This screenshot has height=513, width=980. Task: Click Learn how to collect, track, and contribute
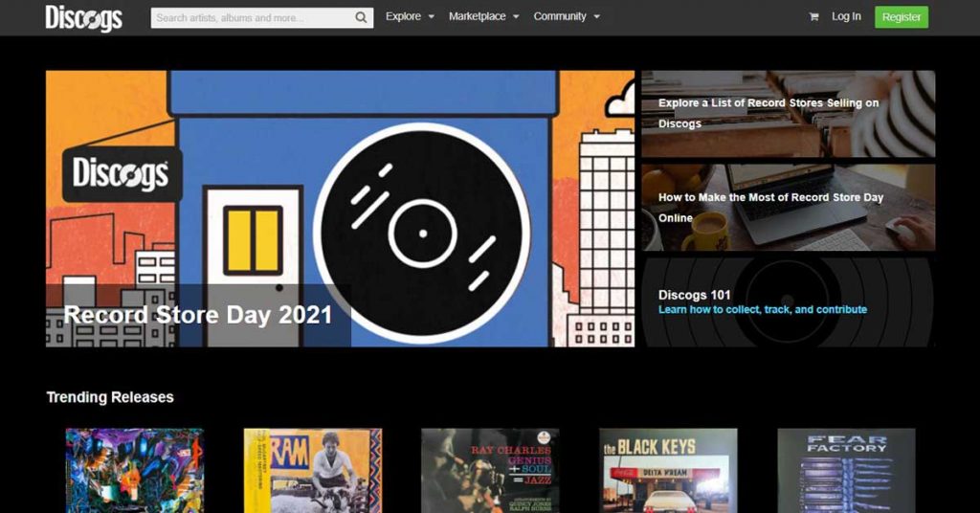(x=763, y=310)
